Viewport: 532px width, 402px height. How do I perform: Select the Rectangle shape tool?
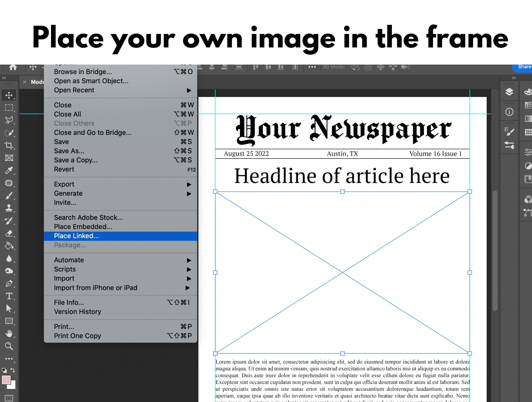click(x=9, y=321)
